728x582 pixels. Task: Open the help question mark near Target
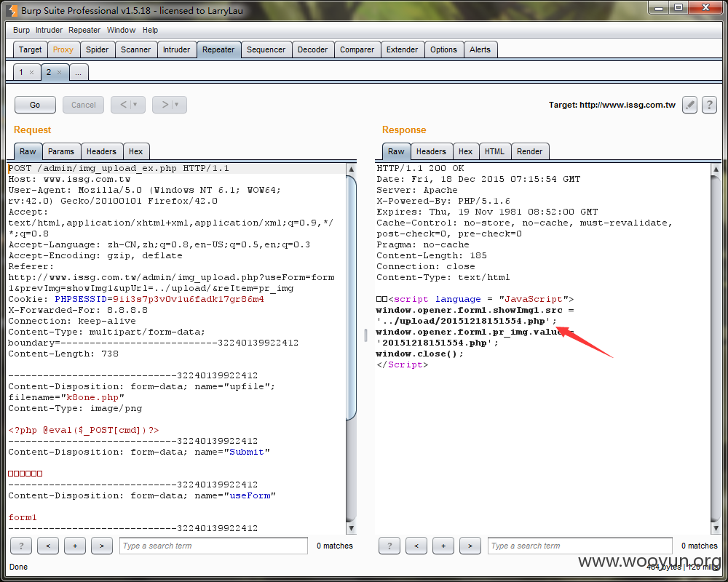pyautogui.click(x=709, y=105)
